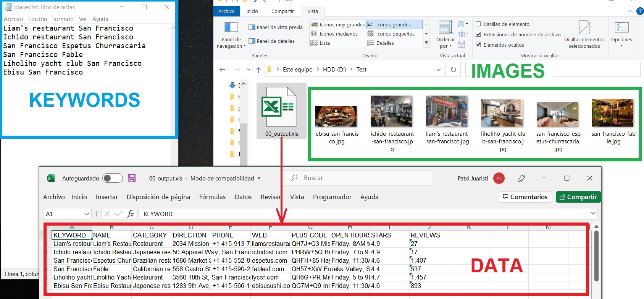
Task: Click the green Compartir button in Excel
Action: click(578, 197)
